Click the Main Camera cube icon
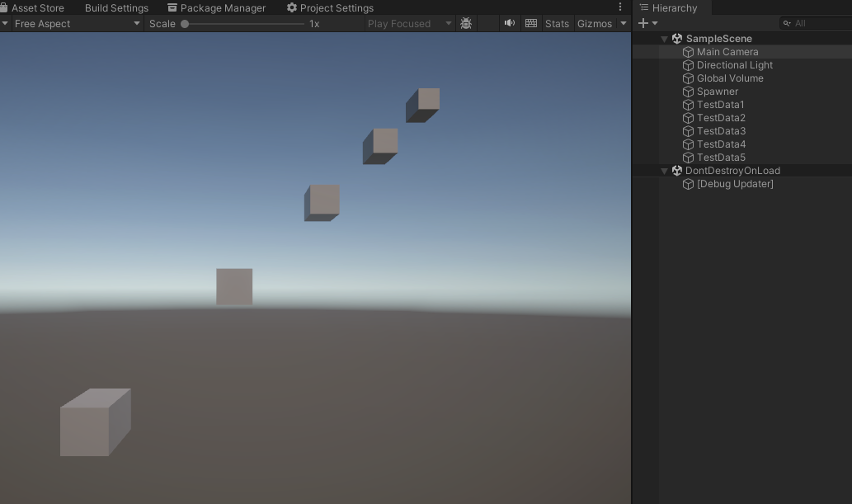 (x=688, y=51)
